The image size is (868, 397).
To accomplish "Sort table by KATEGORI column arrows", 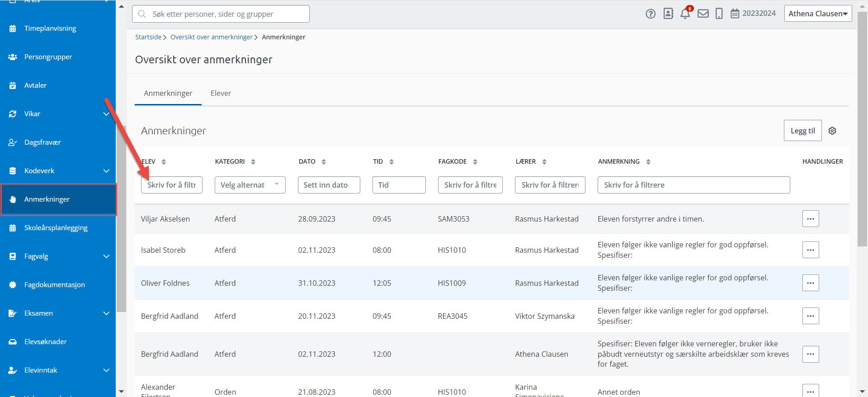I will (253, 162).
